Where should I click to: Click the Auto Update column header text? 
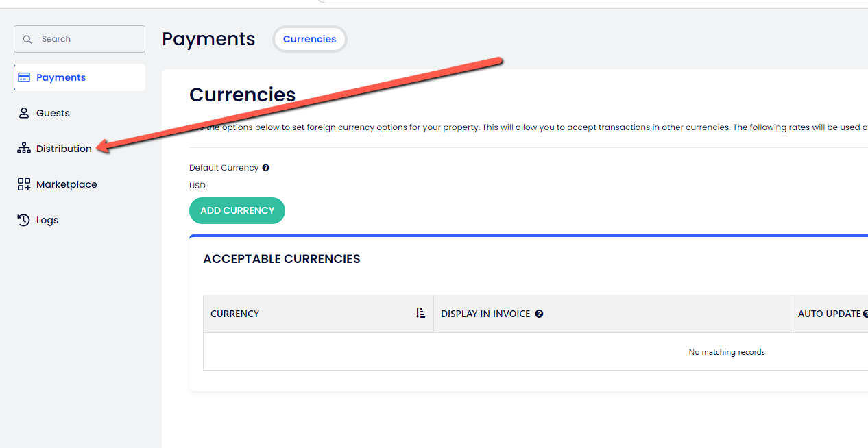click(x=829, y=314)
